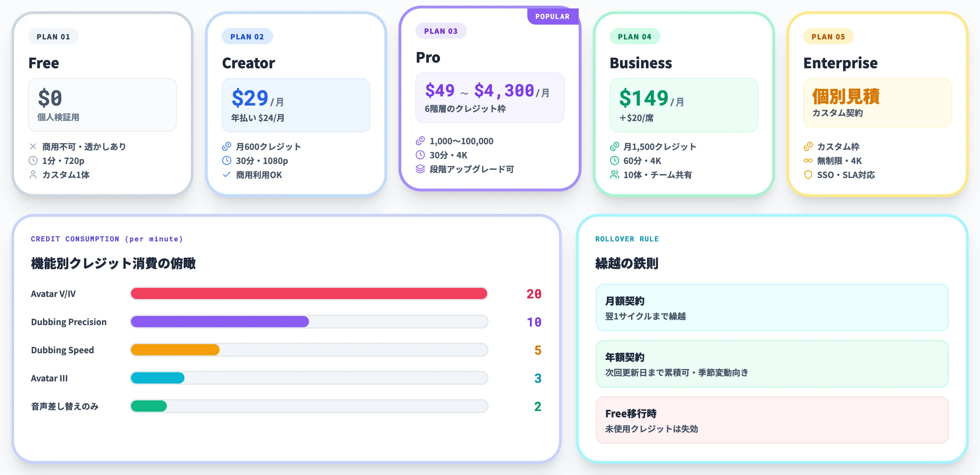Click the coins icon beside 1,000〜100,000
Viewport: 980px width, 475px height.
pyautogui.click(x=420, y=141)
